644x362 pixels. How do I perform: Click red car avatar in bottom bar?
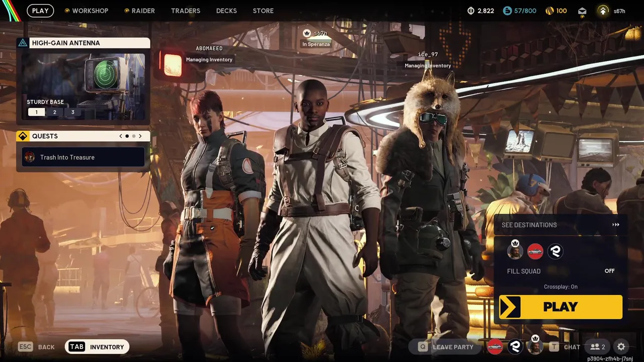(495, 346)
